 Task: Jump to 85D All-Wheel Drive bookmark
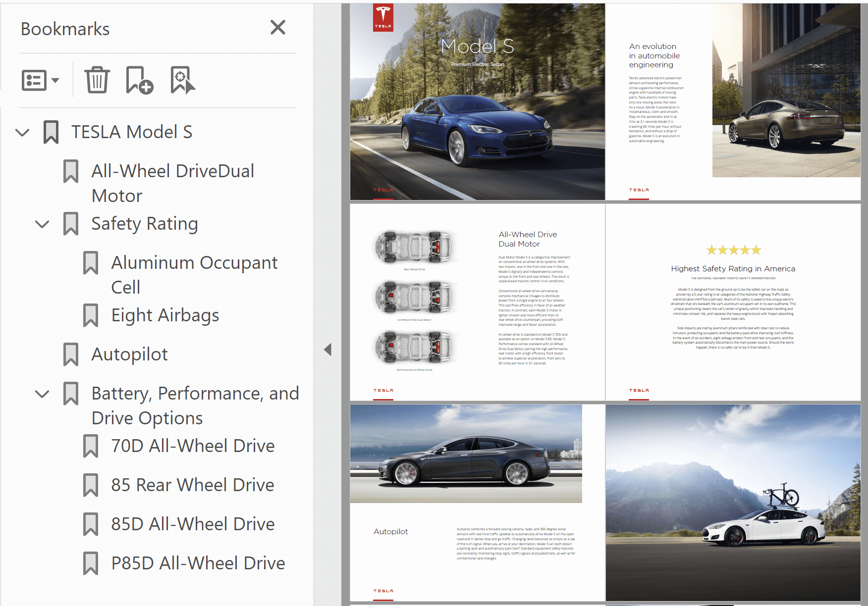click(x=193, y=524)
